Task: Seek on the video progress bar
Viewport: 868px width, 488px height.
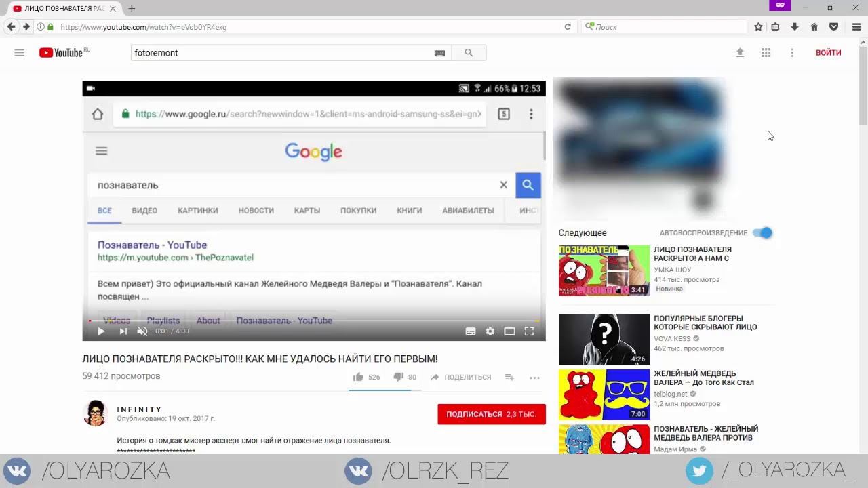Action: (314, 321)
